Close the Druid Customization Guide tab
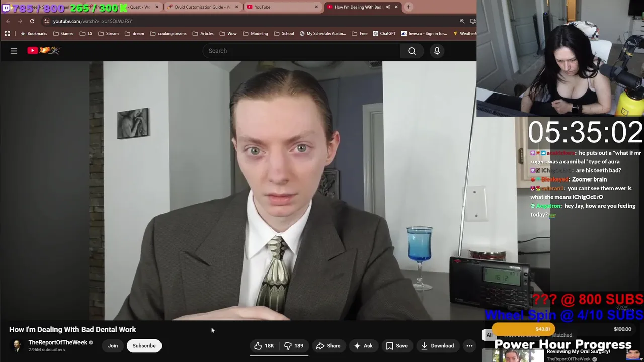644x362 pixels. (236, 7)
